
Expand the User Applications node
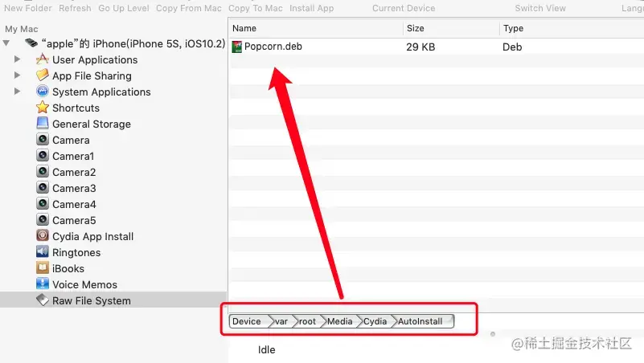pyautogui.click(x=17, y=59)
